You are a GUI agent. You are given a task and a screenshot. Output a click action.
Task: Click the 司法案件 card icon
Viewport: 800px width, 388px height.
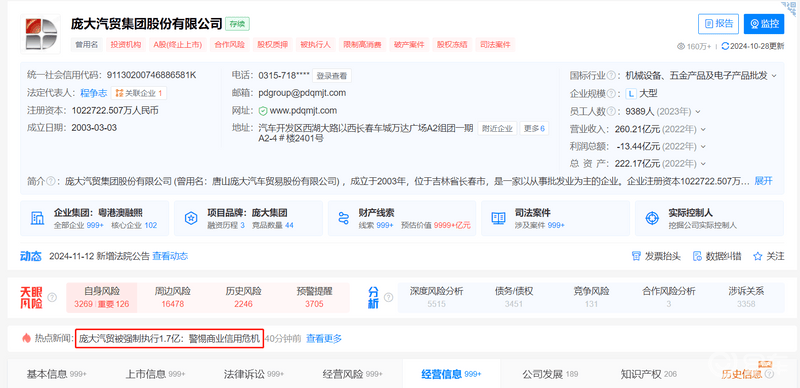[x=498, y=218]
